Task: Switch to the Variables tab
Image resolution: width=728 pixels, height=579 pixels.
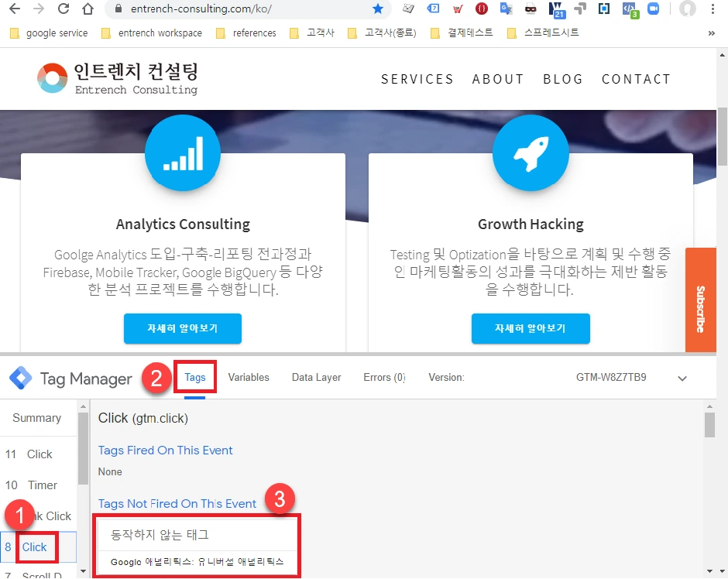Action: [249, 378]
